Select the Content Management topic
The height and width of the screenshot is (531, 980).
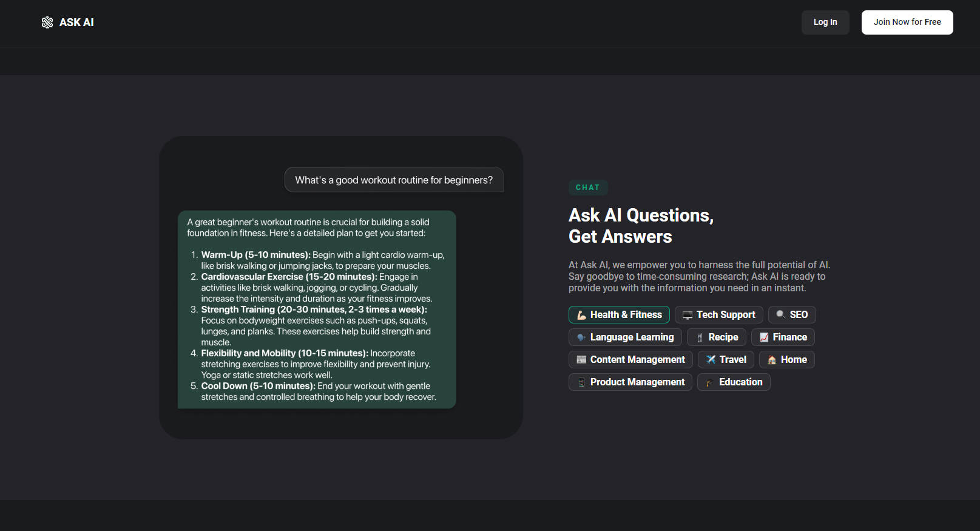pos(630,360)
